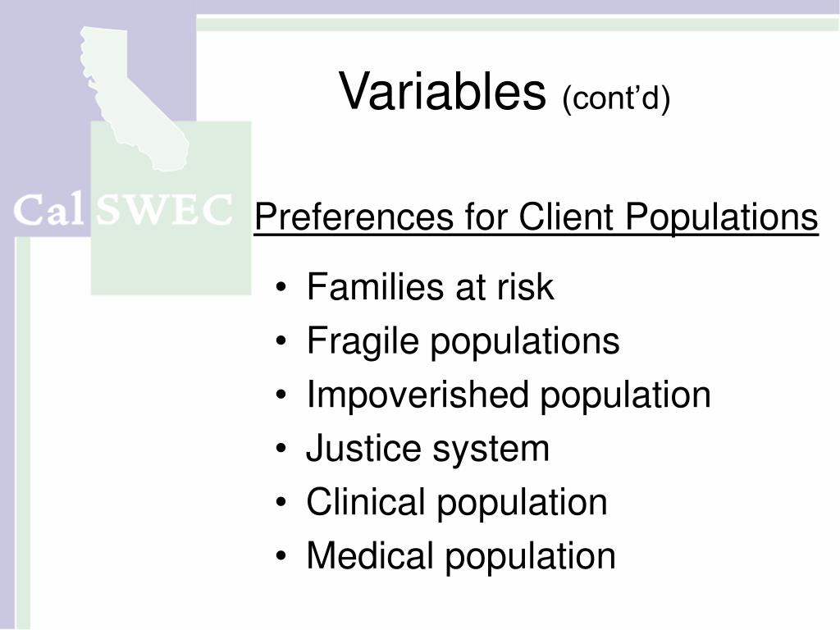840x630 pixels.
Task: Click the bullet dot before Families at risk
Action: tap(281, 288)
